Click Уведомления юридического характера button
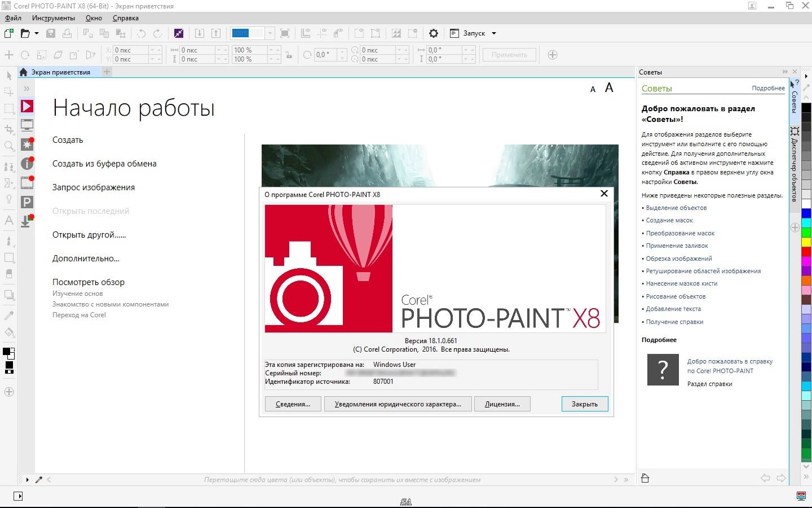Image resolution: width=812 pixels, height=508 pixels. [x=398, y=404]
